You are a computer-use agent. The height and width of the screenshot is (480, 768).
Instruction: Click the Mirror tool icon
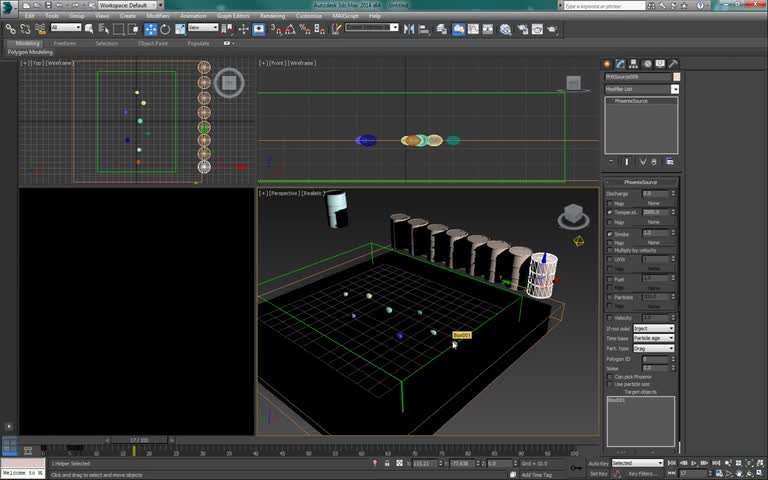(x=410, y=29)
